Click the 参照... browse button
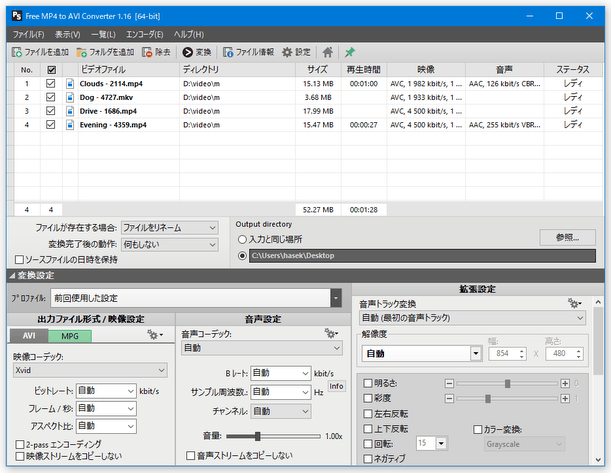 567,237
